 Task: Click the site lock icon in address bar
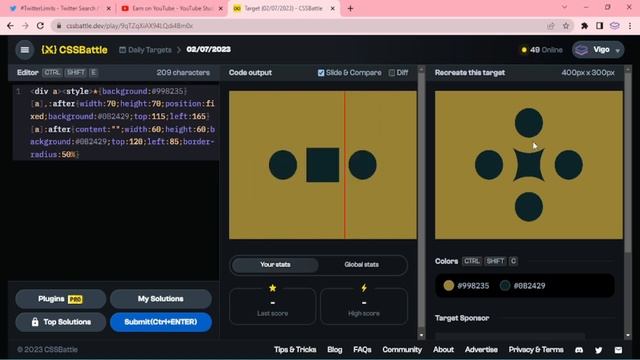tap(59, 26)
